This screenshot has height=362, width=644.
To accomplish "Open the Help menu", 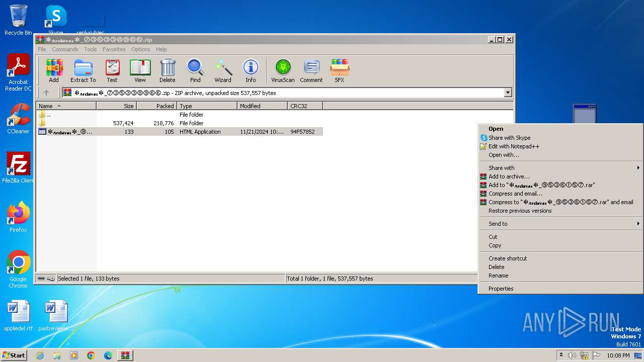I will (x=161, y=49).
